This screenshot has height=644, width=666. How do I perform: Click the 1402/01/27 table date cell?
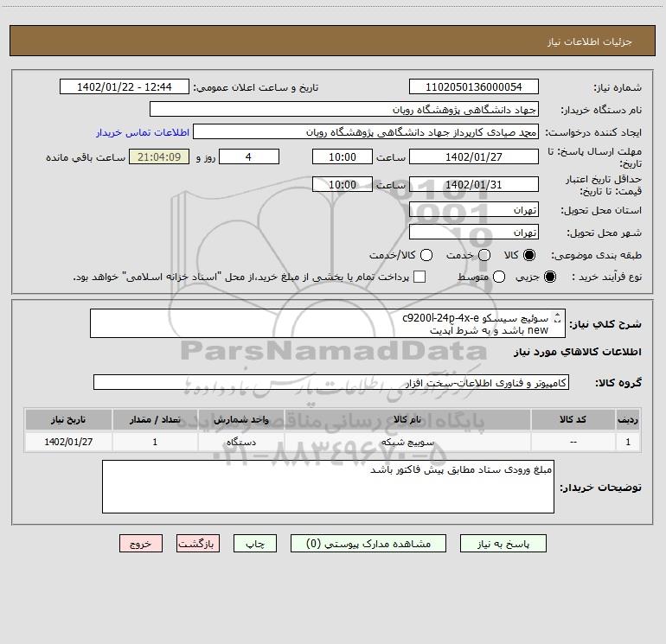pyautogui.click(x=68, y=442)
